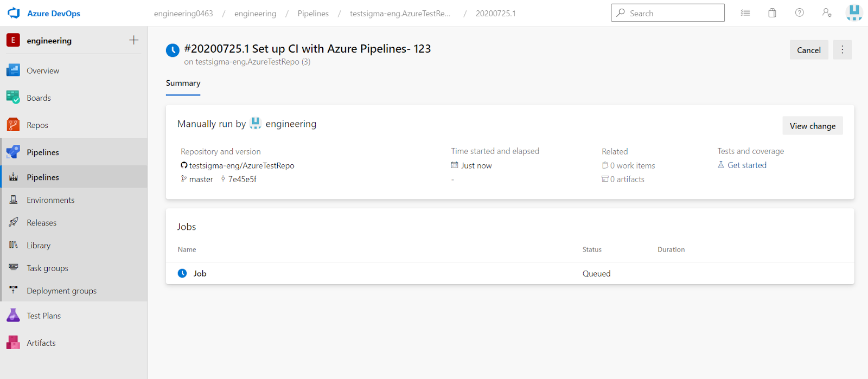Click the Deployment groups icon
Image resolution: width=868 pixels, height=379 pixels.
click(14, 290)
